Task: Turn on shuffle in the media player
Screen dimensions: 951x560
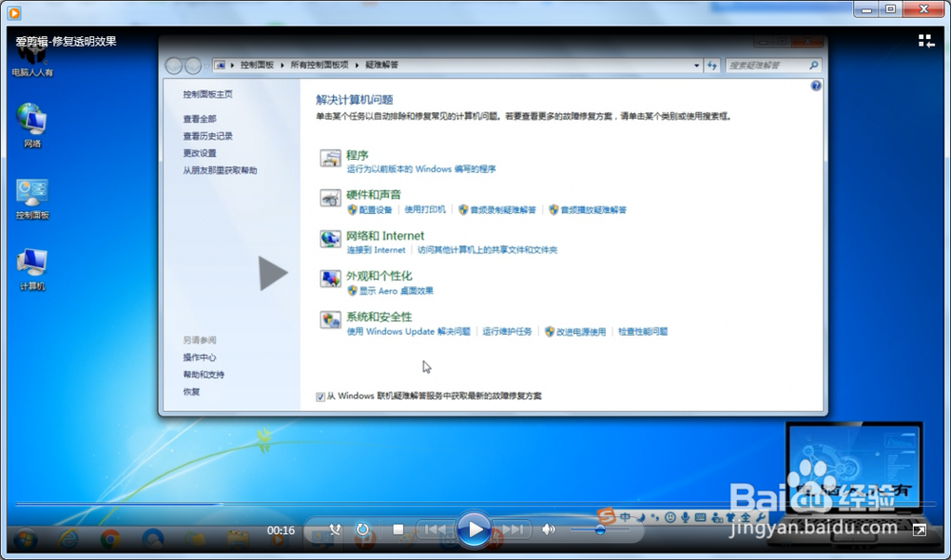Action: (x=335, y=530)
